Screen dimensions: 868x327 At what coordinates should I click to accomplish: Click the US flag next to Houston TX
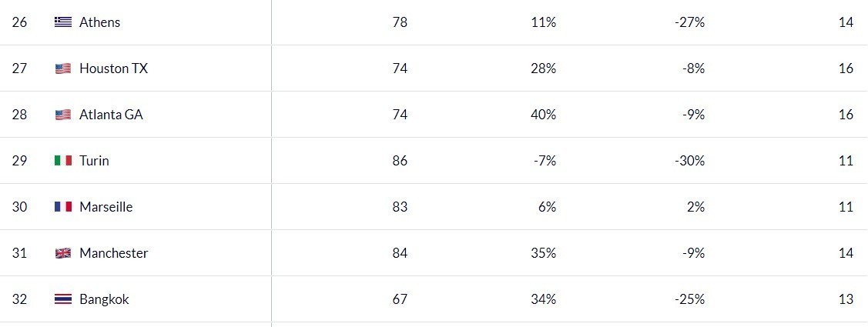click(63, 68)
